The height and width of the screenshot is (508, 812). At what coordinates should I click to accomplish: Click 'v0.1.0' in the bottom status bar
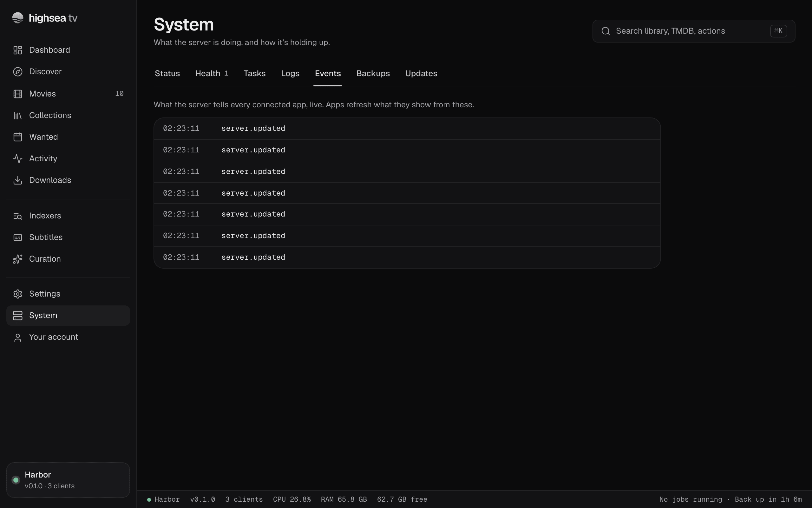point(202,499)
